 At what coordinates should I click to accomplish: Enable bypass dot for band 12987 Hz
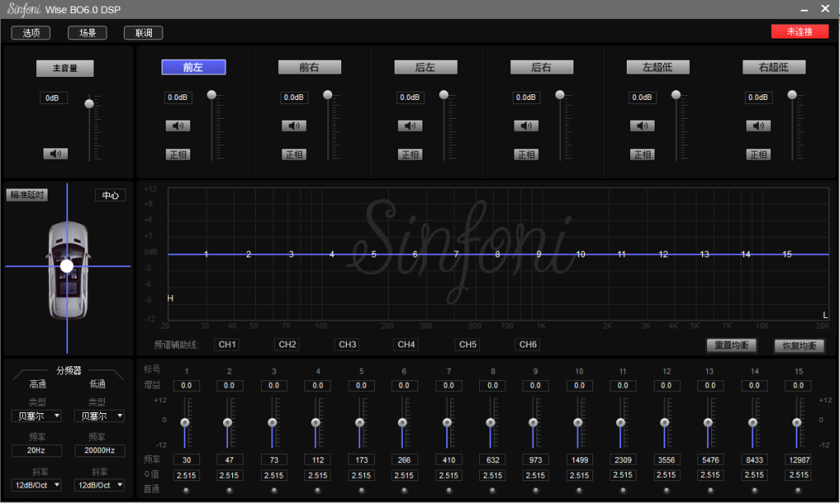798,490
